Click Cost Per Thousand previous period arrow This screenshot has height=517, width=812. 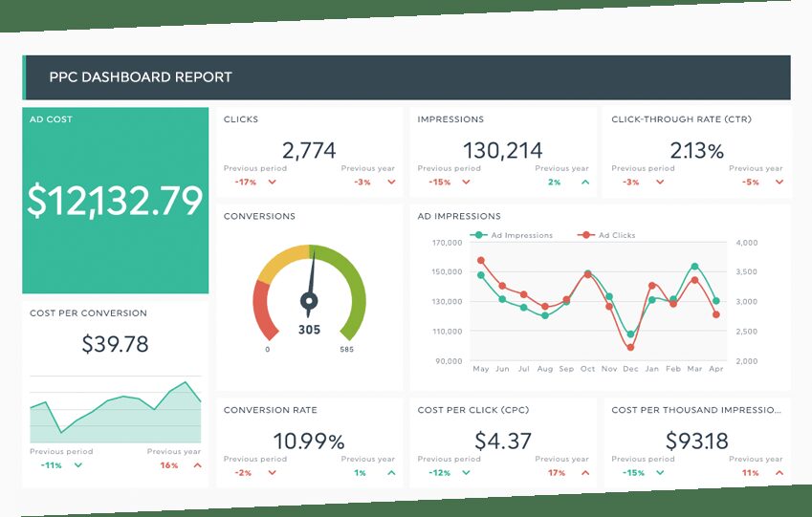(660, 472)
